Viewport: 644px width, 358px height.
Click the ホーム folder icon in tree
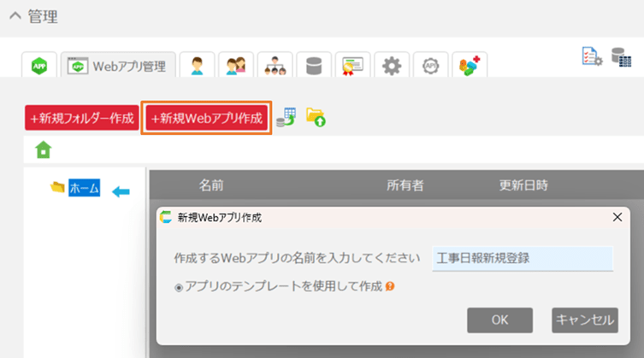click(x=57, y=187)
